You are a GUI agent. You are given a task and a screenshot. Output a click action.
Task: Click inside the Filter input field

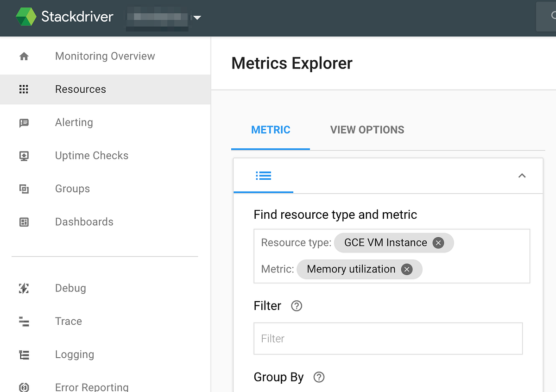pos(388,338)
